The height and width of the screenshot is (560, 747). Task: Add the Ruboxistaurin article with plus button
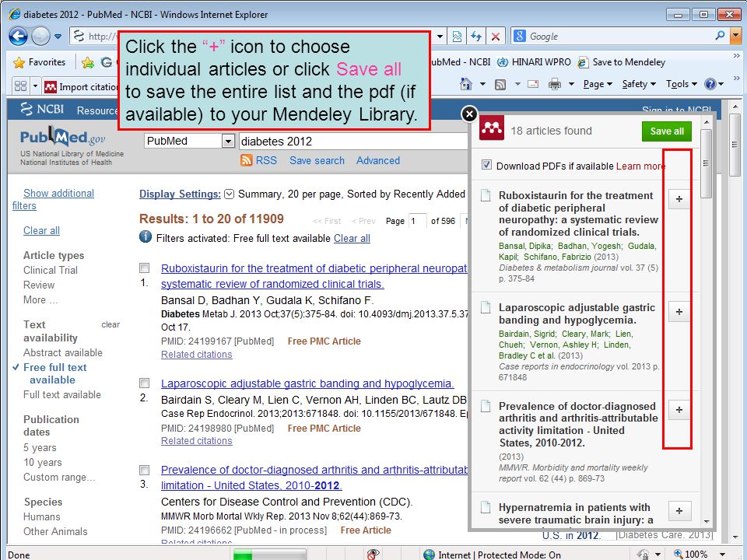pos(679,199)
